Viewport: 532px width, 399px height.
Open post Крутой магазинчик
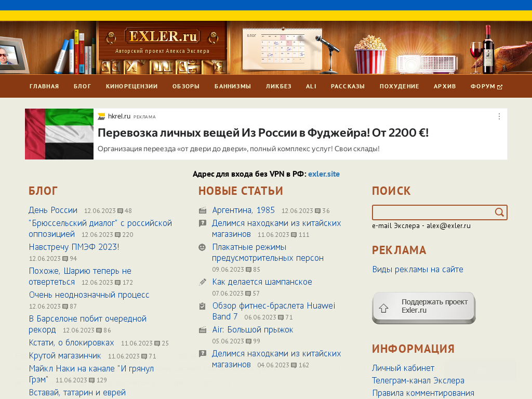point(65,355)
